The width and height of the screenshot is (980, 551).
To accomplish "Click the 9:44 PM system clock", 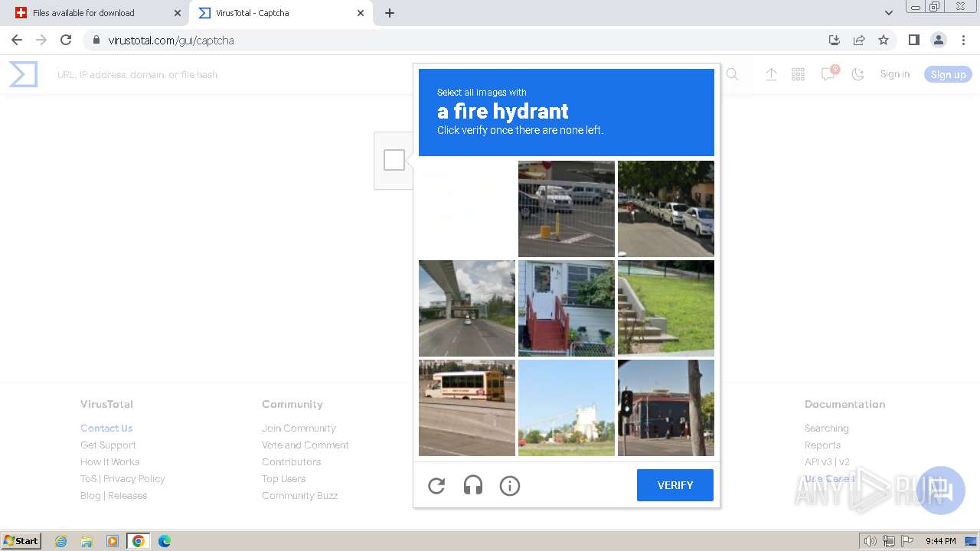I will [940, 541].
